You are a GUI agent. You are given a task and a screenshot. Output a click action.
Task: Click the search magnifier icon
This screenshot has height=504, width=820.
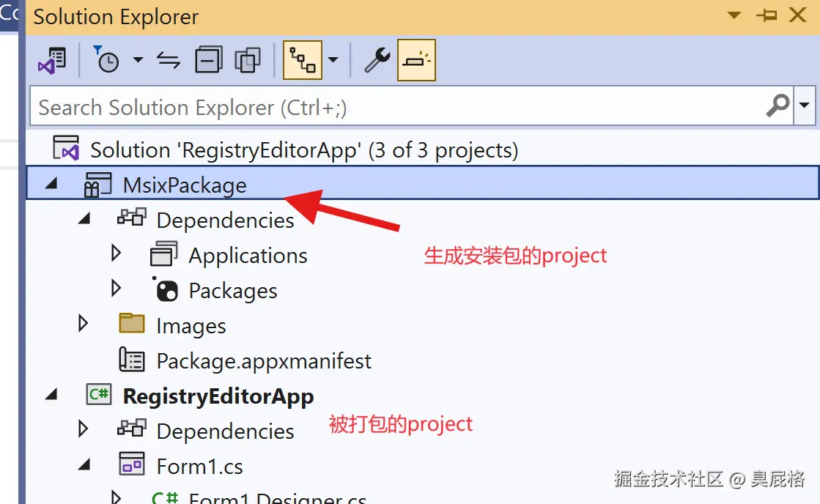coord(778,106)
